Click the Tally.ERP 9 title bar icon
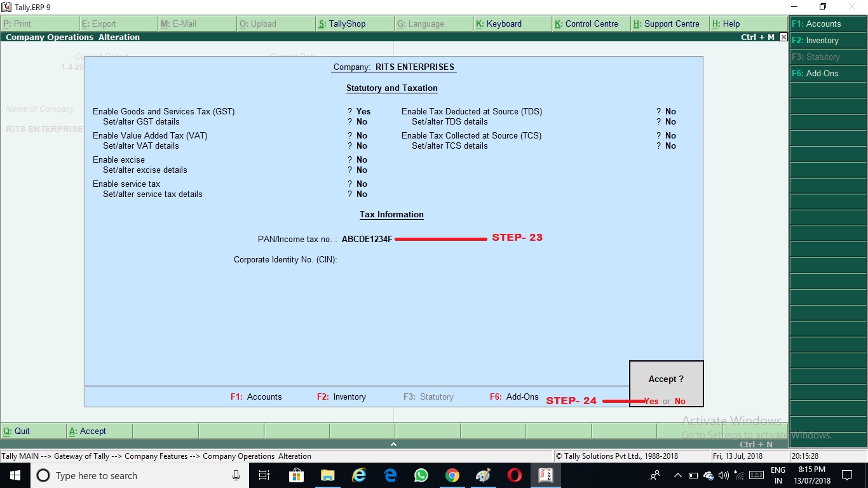This screenshot has width=868, height=488. 6,7
